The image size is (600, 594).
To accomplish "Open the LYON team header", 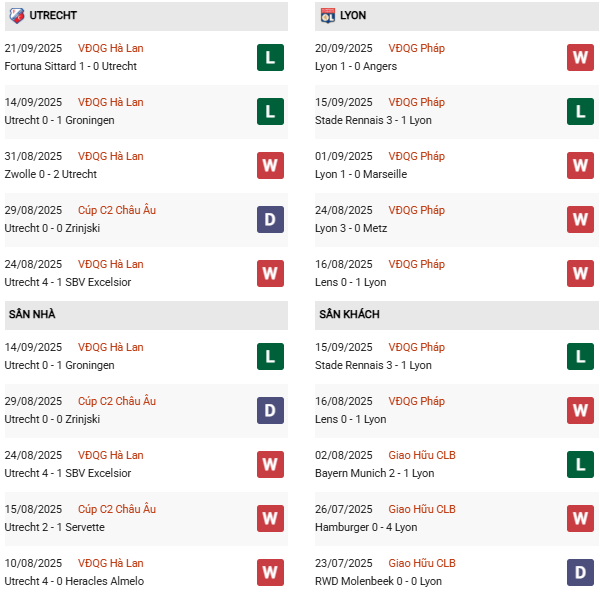I will coord(352,16).
